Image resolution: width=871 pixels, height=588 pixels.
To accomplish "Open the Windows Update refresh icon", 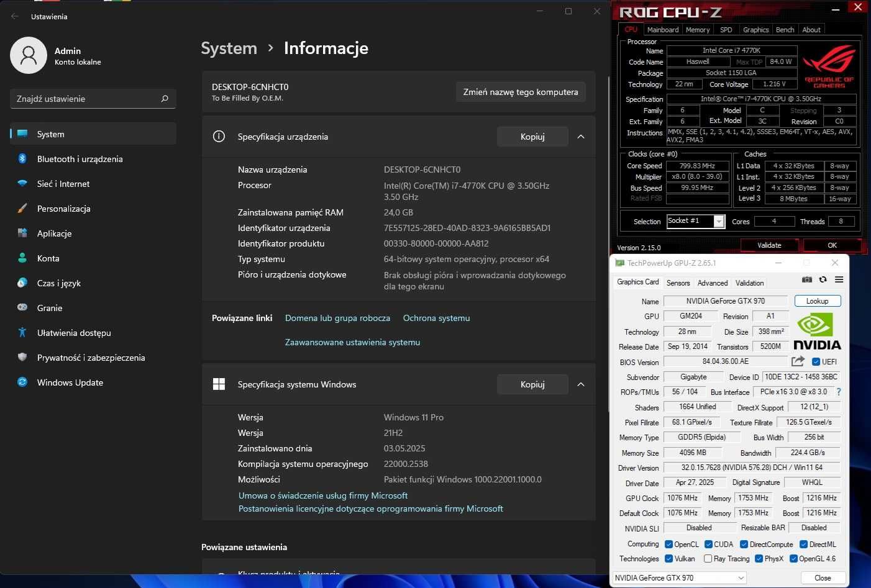I will tap(22, 382).
